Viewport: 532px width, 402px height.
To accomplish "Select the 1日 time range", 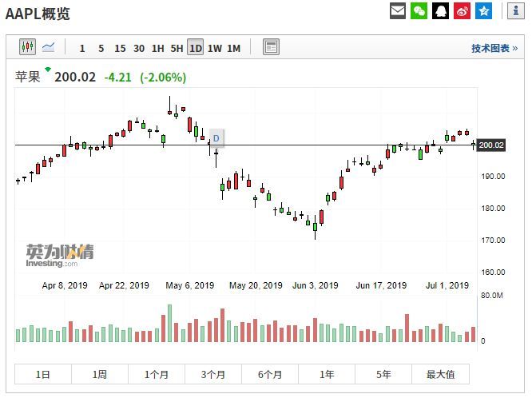I will click(43, 374).
